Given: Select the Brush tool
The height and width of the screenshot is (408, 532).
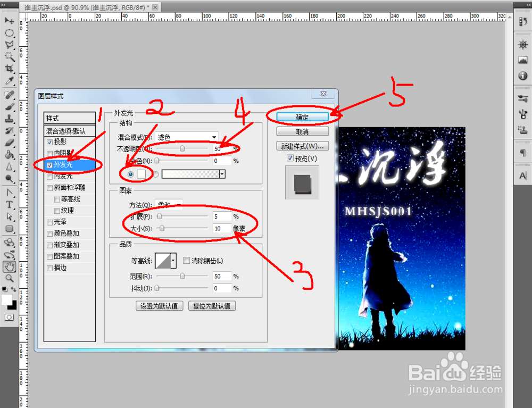Looking at the screenshot, I should tap(9, 106).
